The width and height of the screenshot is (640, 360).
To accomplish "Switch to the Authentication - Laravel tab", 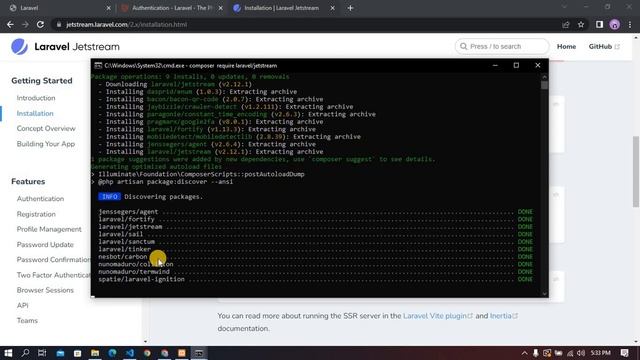I will point(171,8).
